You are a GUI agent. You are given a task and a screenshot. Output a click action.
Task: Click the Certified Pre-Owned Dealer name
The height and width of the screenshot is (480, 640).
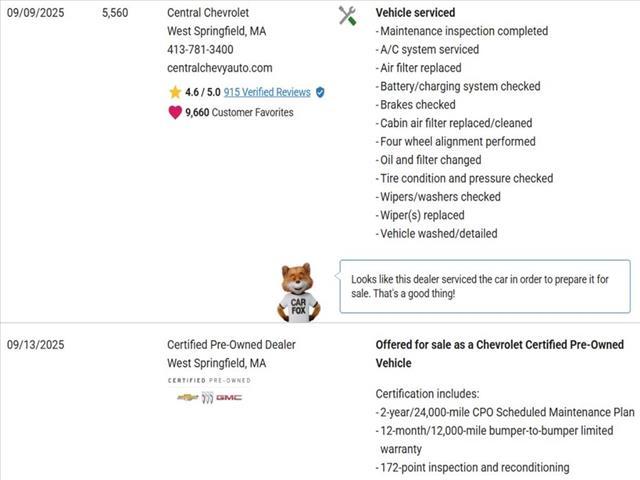(x=231, y=345)
